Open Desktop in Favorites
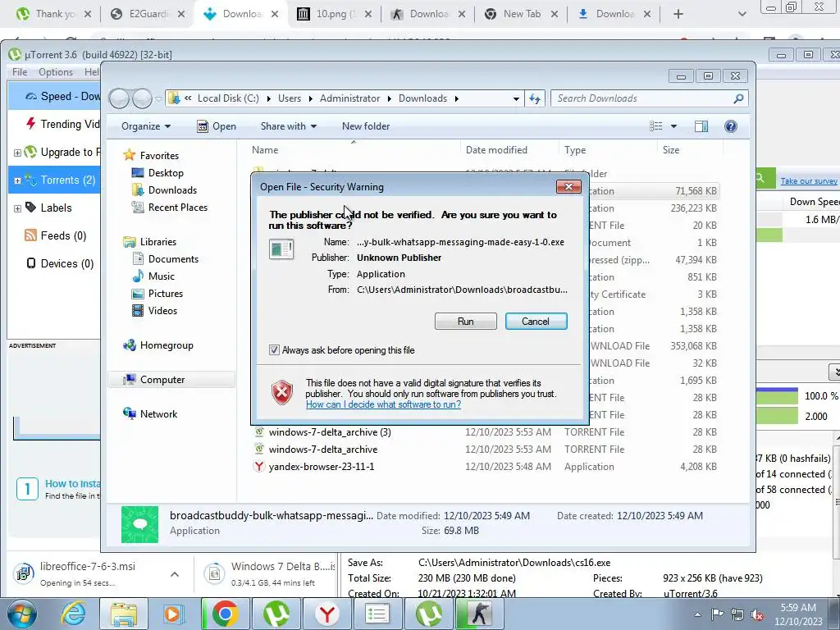Viewport: 840px width, 630px height. click(x=166, y=172)
